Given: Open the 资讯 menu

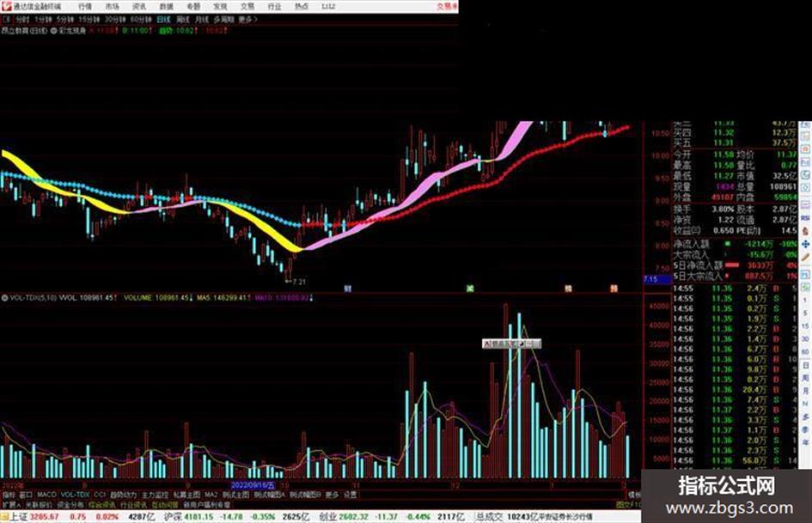Looking at the screenshot, I should [139, 6].
